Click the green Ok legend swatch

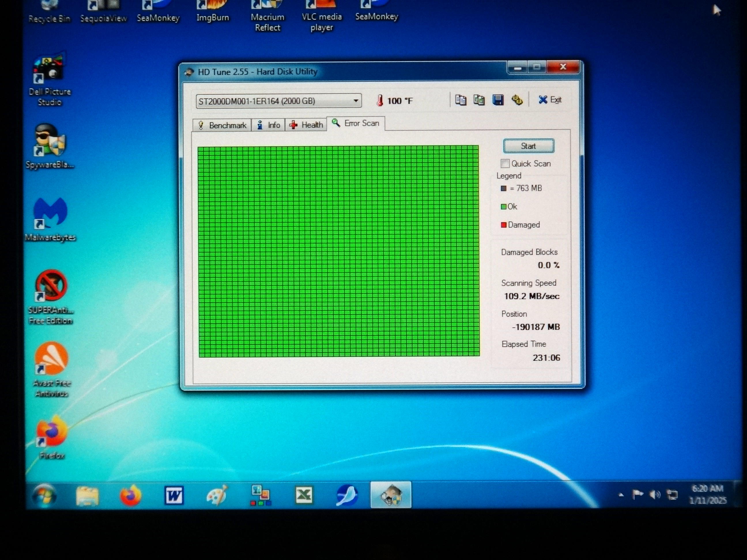coord(503,207)
